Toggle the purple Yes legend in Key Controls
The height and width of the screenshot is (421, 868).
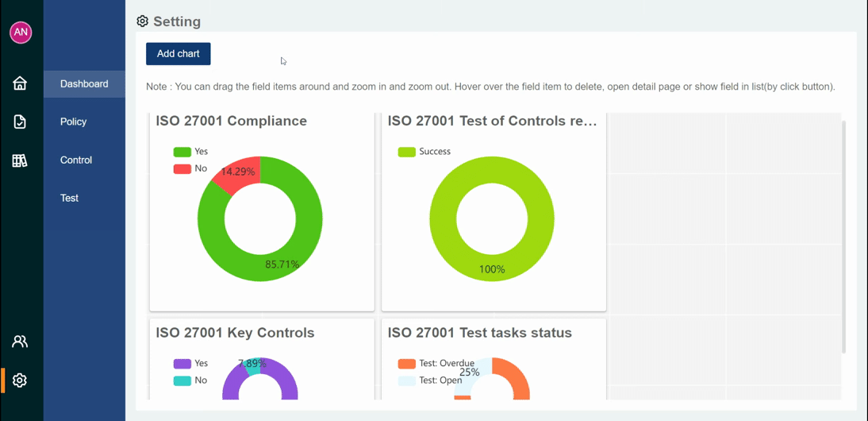point(182,364)
